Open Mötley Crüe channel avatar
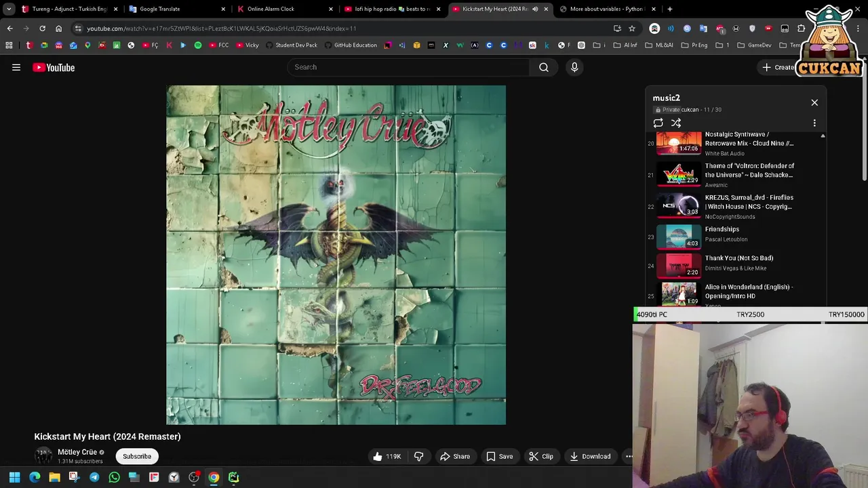This screenshot has width=868, height=488. click(43, 455)
